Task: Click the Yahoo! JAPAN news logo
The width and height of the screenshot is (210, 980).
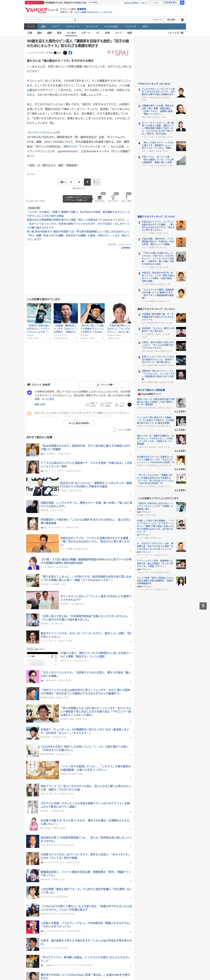Action: pos(42,10)
